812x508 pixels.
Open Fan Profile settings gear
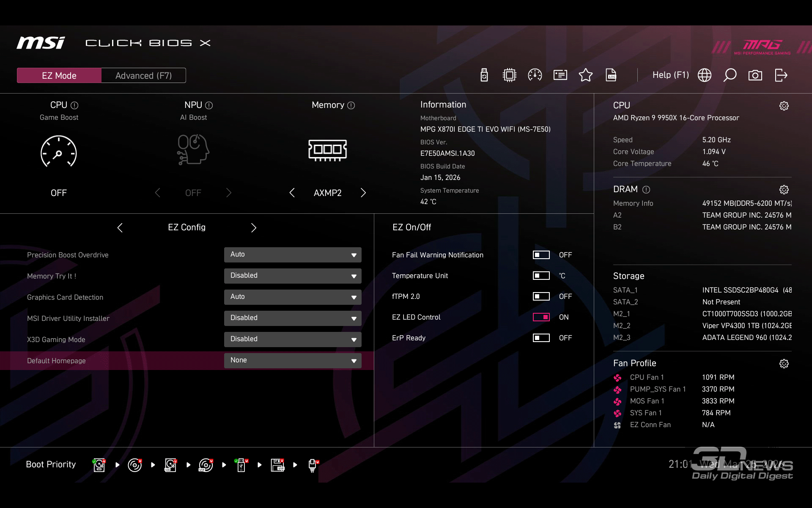784,364
